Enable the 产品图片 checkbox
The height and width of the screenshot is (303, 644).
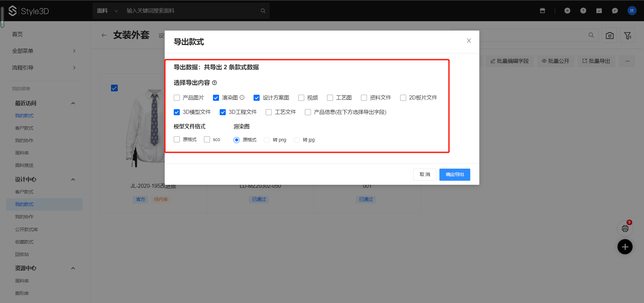pos(177,98)
